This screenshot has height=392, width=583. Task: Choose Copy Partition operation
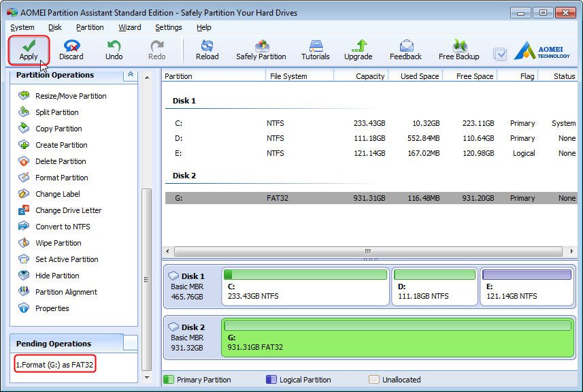(50, 129)
